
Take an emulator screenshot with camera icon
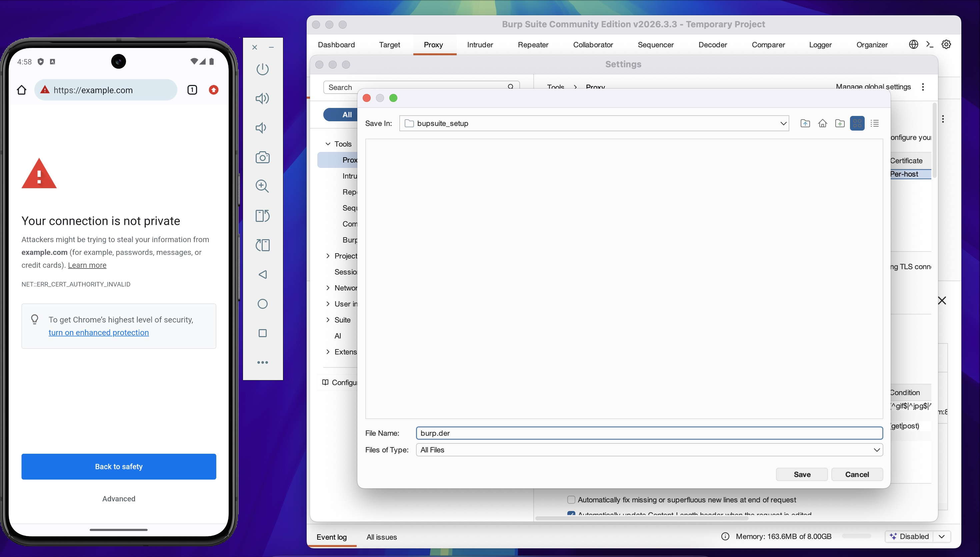[x=263, y=157]
